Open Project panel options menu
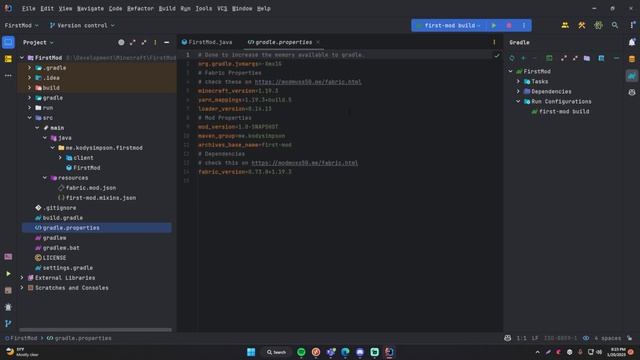The image size is (640, 360). pyautogui.click(x=155, y=42)
